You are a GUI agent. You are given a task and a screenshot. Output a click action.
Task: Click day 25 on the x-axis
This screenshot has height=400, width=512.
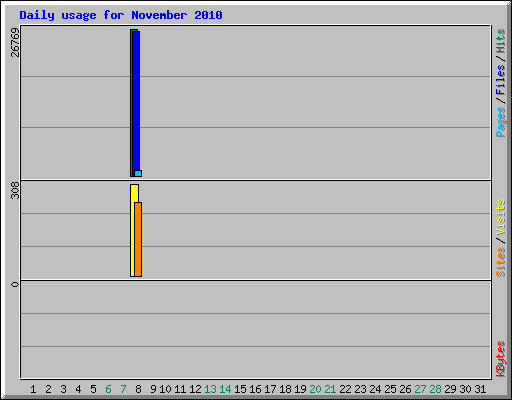390,389
